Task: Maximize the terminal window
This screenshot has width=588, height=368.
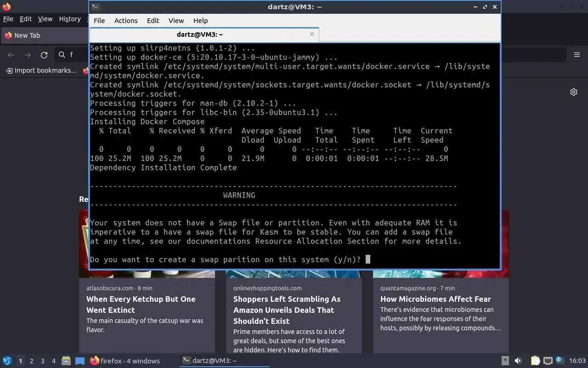Action: 485,7
